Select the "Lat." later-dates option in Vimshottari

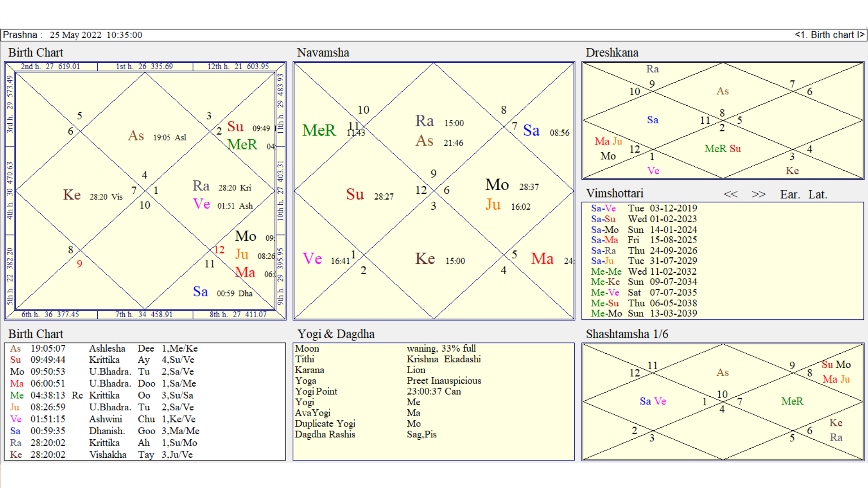coord(818,194)
